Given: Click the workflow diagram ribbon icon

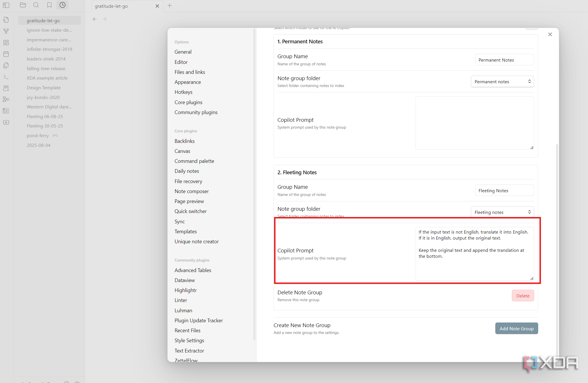Looking at the screenshot, I should click(6, 99).
